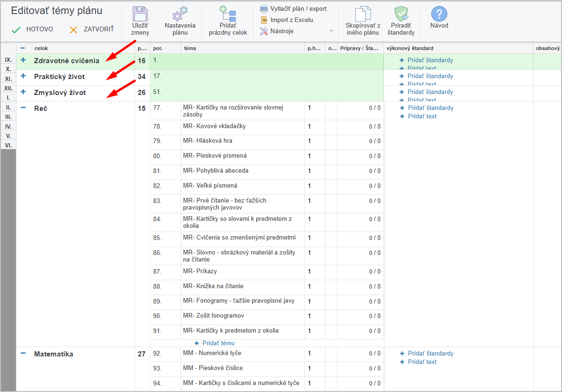This screenshot has height=392, width=562.
Task: Click Pridať štandardy link for Reč
Action: [x=431, y=108]
